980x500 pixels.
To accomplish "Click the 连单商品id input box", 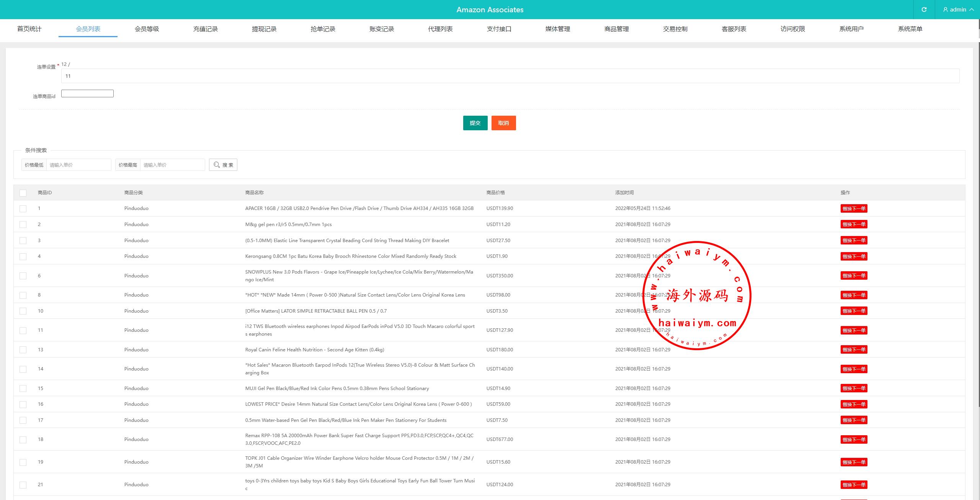I will [x=87, y=93].
